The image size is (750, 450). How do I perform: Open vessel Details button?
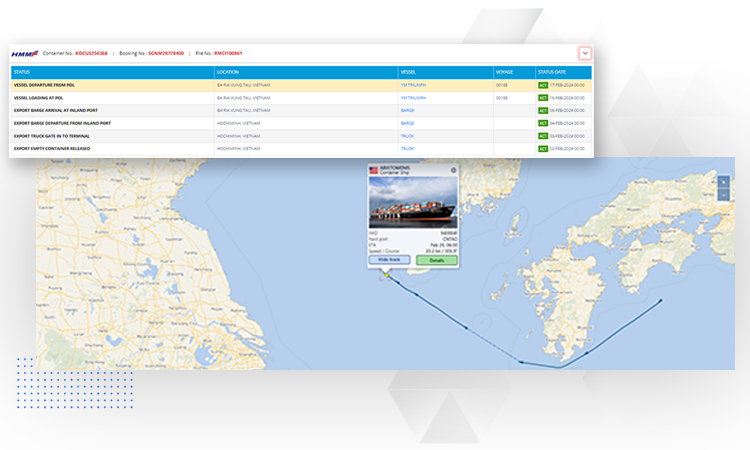pyautogui.click(x=436, y=260)
